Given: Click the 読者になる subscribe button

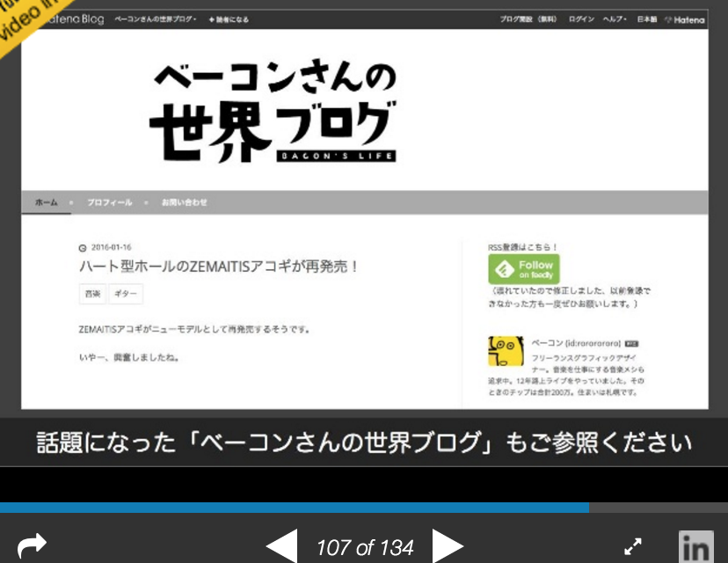Looking at the screenshot, I should click(229, 19).
